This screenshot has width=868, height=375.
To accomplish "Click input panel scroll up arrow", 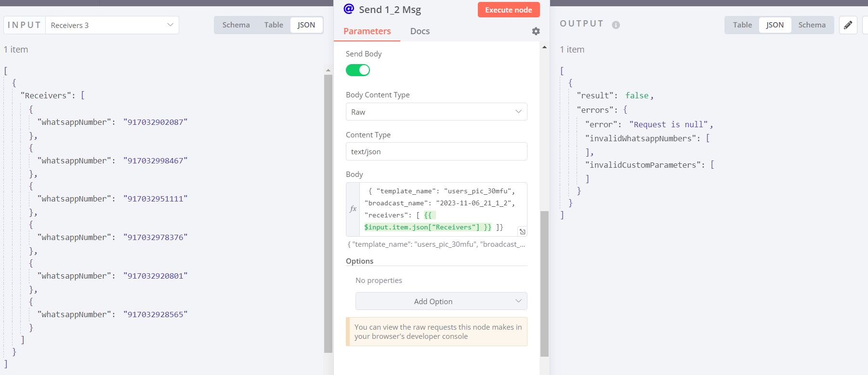I will pos(328,70).
